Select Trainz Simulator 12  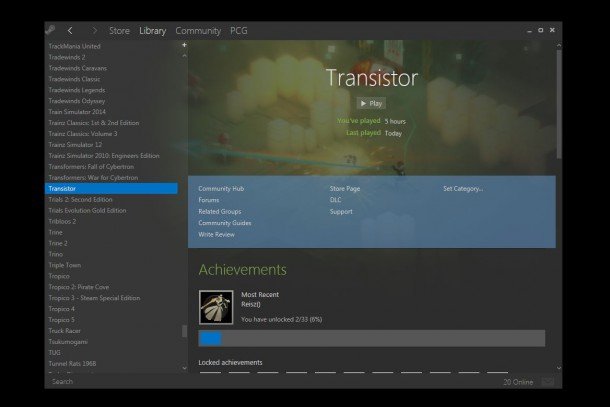75,145
